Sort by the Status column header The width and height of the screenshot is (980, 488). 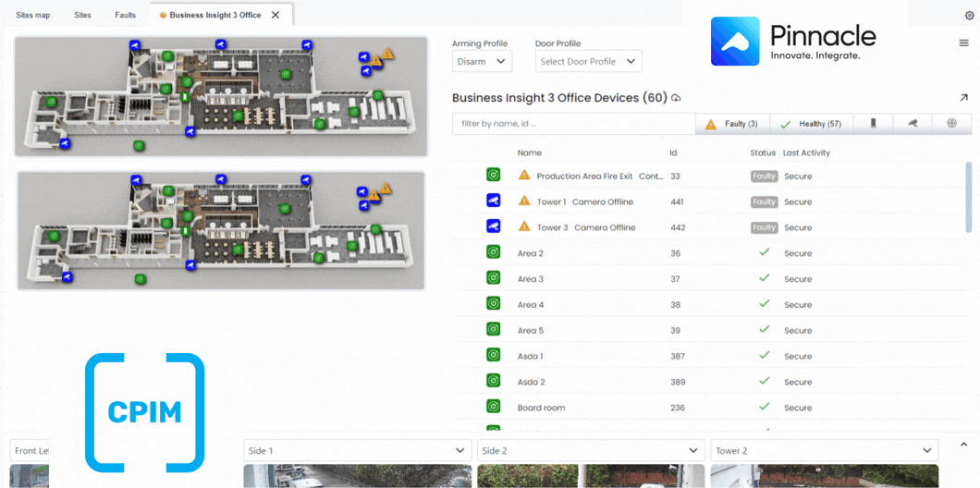click(x=763, y=152)
